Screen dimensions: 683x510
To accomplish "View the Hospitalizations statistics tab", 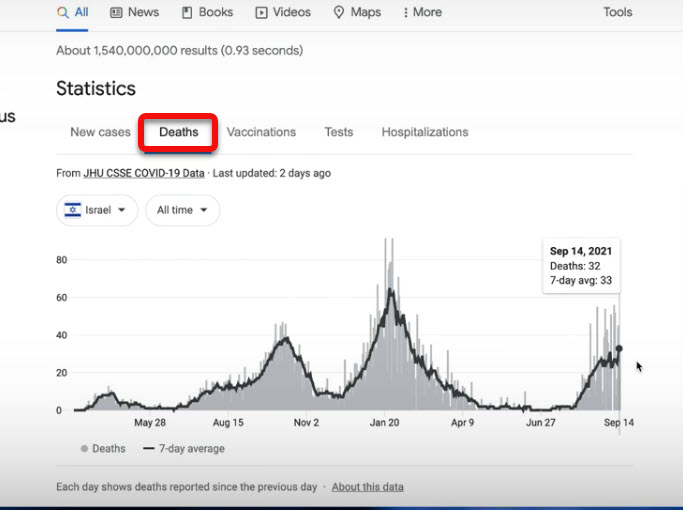I will (425, 132).
